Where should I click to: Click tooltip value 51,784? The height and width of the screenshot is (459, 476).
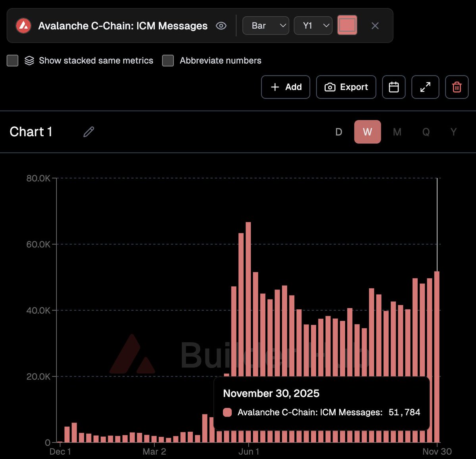(x=404, y=413)
